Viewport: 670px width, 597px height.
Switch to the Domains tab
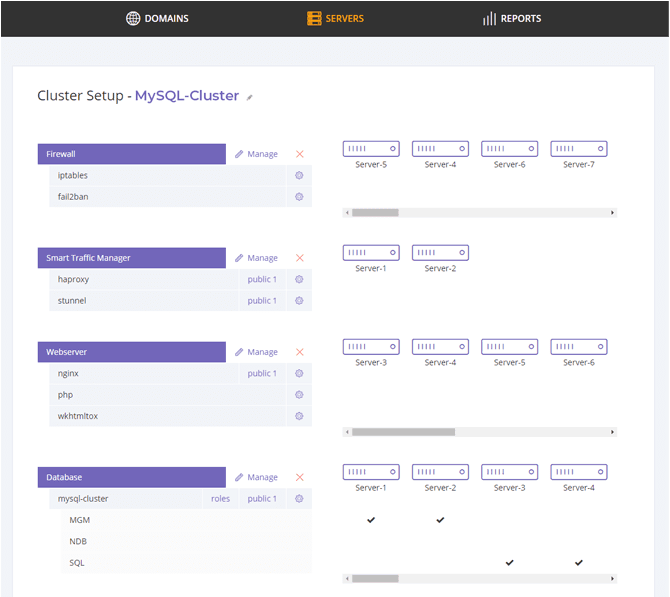point(157,18)
